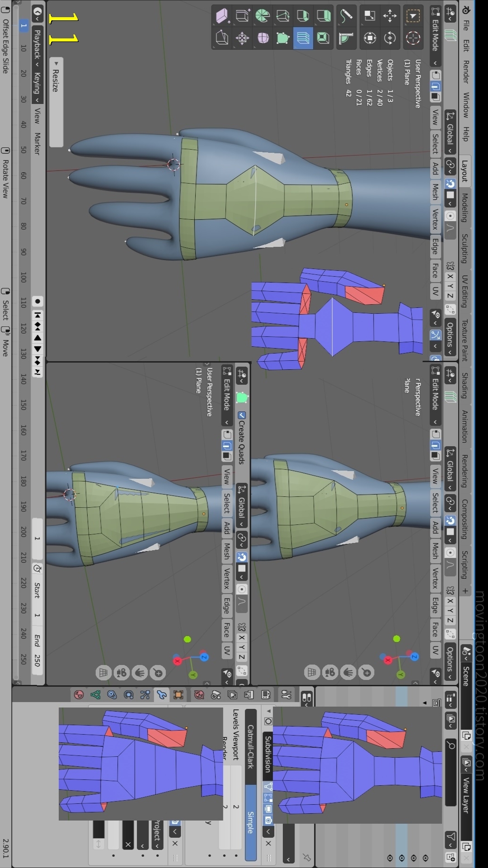Activate the Move tool

pos(389,16)
